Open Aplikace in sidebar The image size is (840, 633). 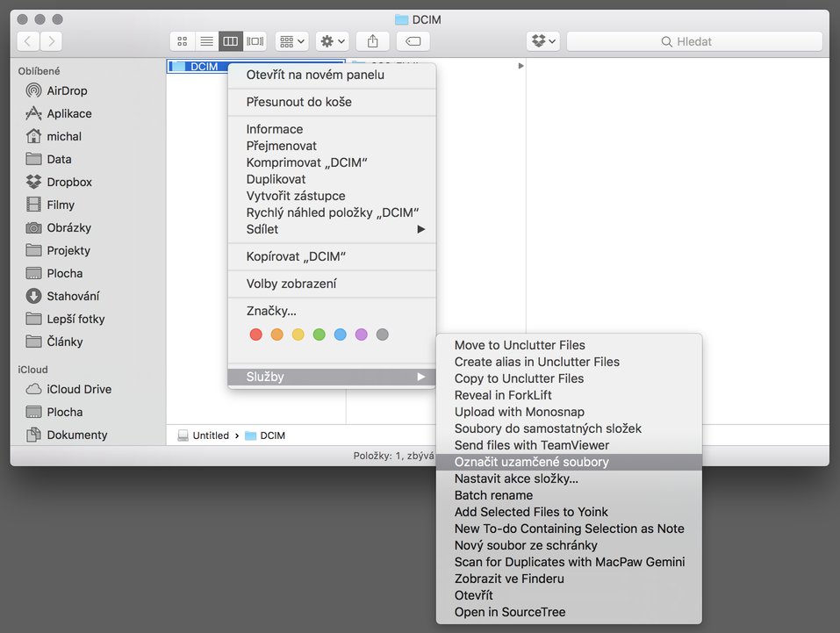[x=59, y=113]
